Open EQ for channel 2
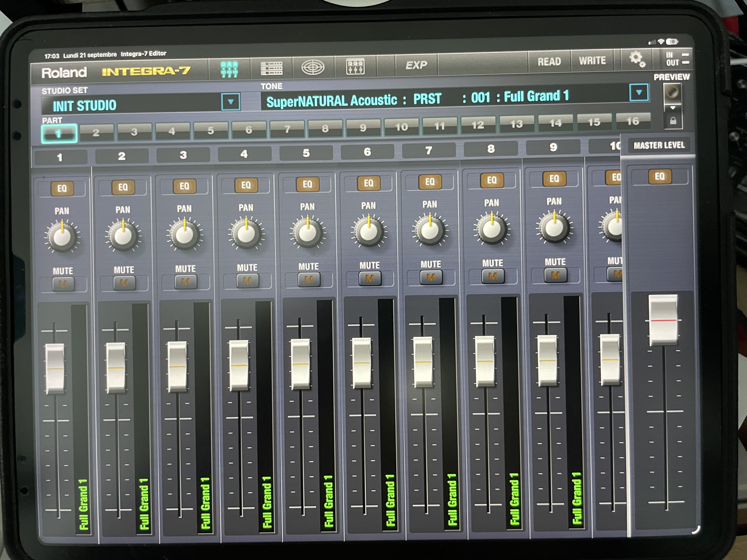 (123, 187)
